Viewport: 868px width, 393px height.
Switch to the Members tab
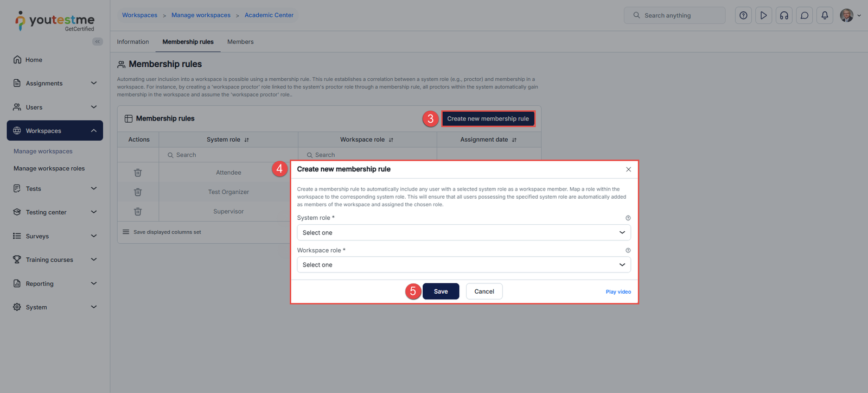tap(240, 42)
